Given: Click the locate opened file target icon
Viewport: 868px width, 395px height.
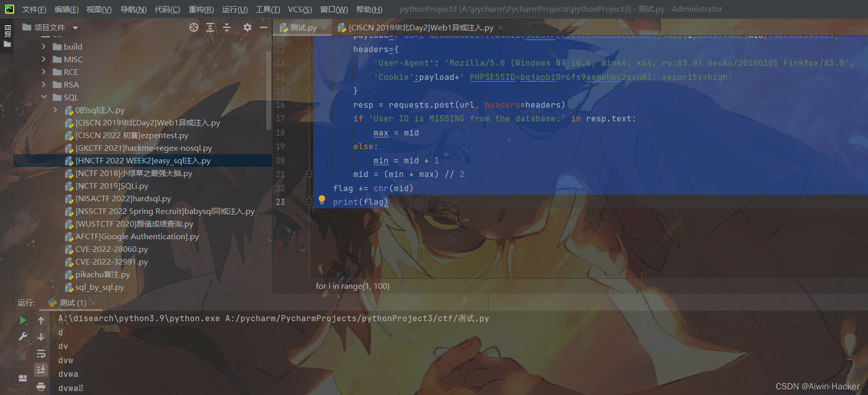Looking at the screenshot, I should pos(194,27).
